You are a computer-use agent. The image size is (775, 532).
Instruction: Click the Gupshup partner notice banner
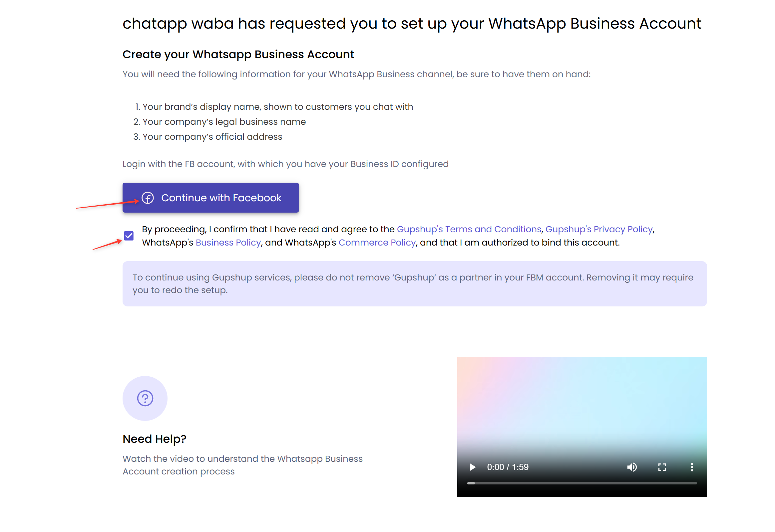[x=415, y=284]
